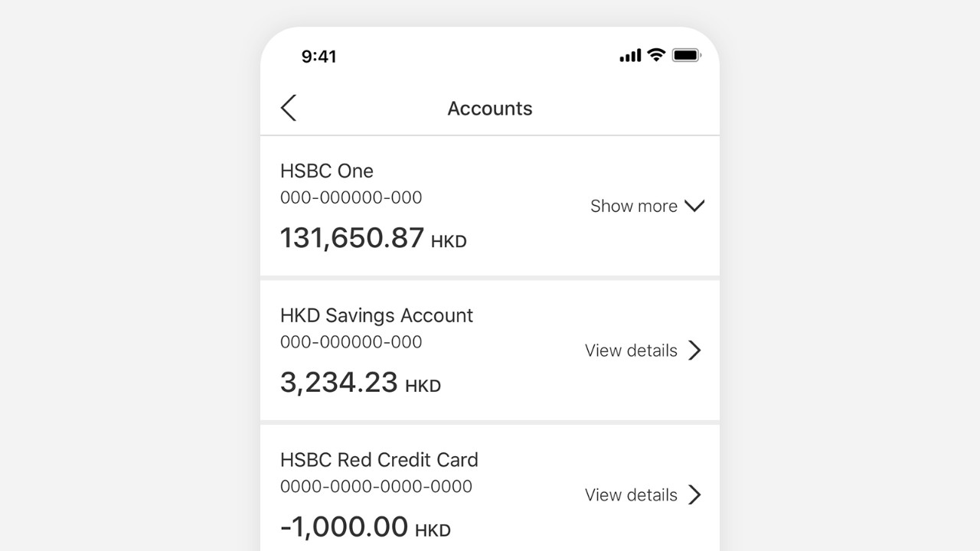Tap the back arrow icon
The width and height of the screenshot is (980, 551).
coord(288,108)
